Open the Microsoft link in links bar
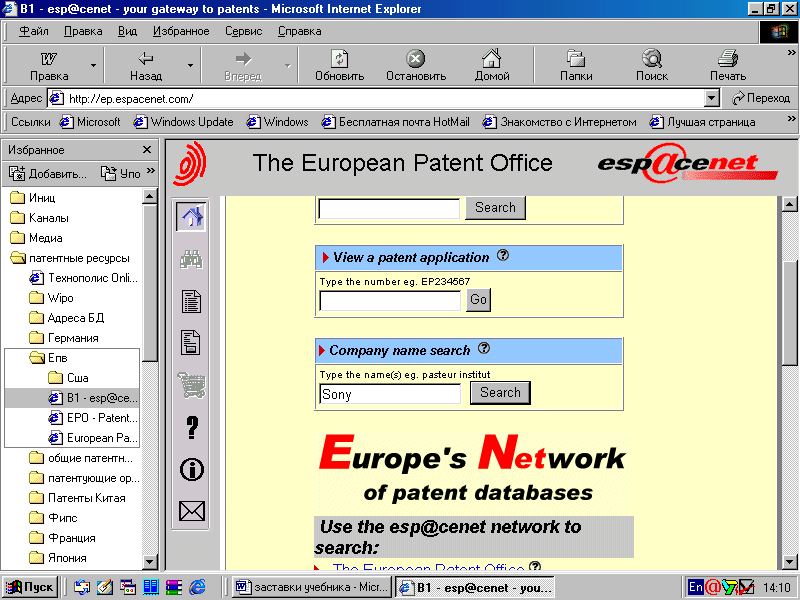Viewport: 800px width, 600px height. pyautogui.click(x=90, y=122)
